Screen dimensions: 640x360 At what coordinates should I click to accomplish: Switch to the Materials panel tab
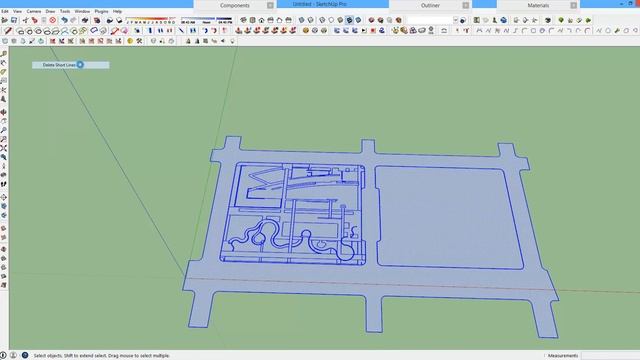(x=538, y=5)
